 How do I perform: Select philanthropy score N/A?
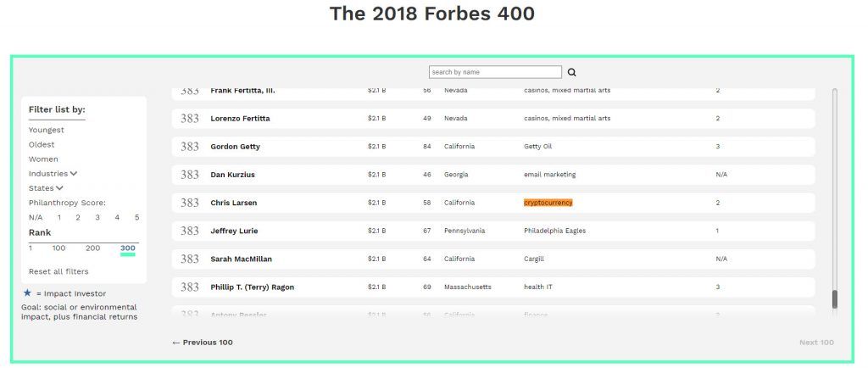tap(36, 217)
